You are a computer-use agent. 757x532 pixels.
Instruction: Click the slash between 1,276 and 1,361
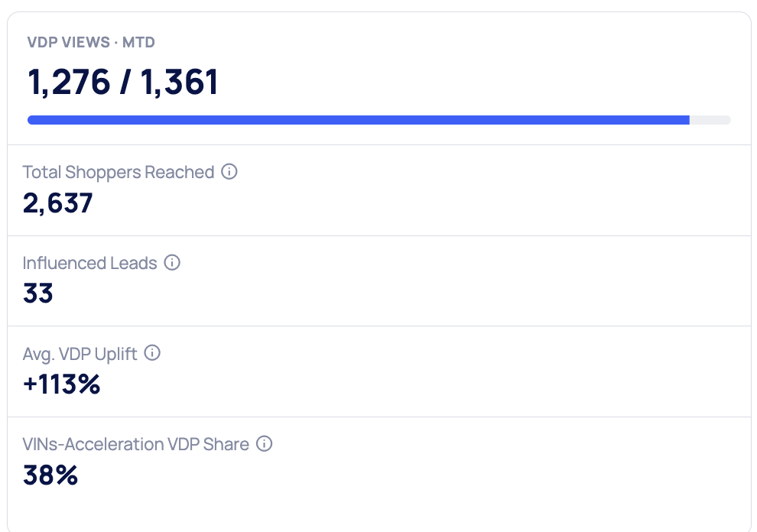[124, 83]
